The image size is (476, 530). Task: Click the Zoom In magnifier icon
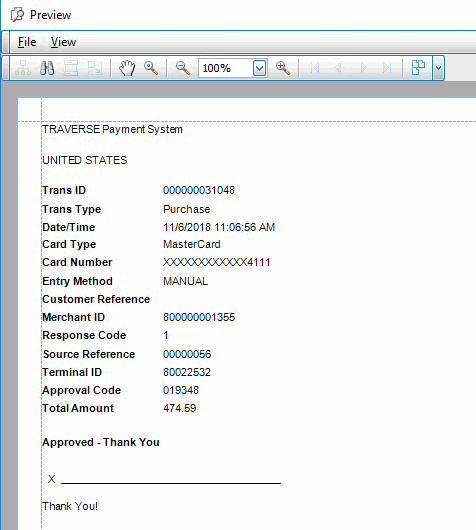(x=283, y=68)
